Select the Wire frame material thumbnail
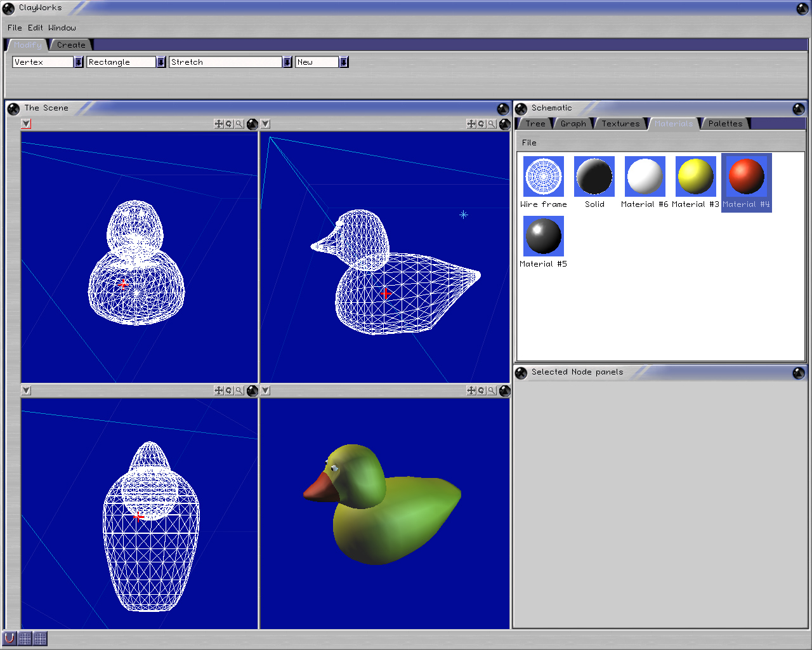Viewport: 812px width, 650px height. 544,176
